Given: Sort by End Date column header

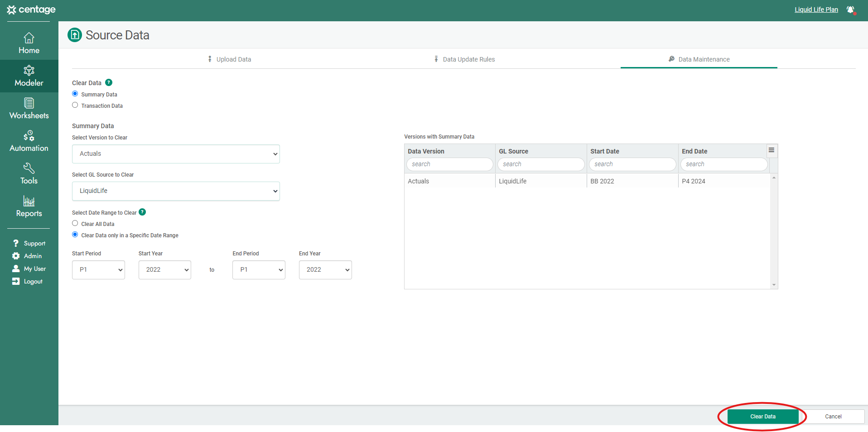Looking at the screenshot, I should click(x=694, y=151).
